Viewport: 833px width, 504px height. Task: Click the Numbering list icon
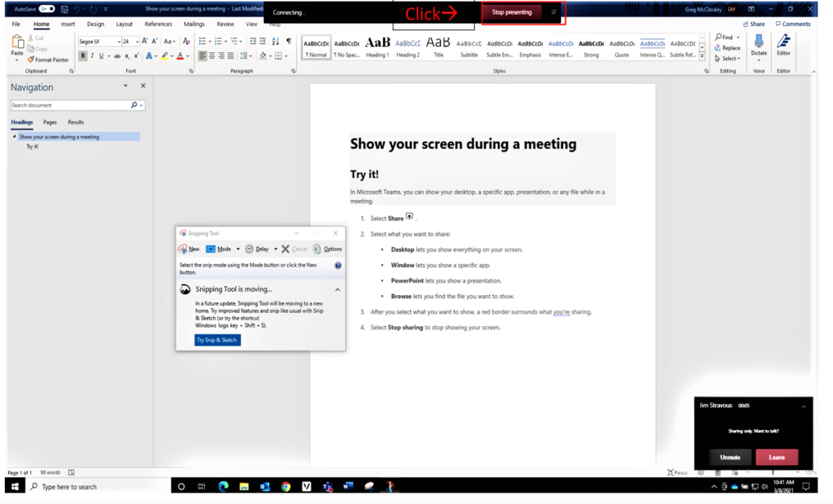[217, 41]
